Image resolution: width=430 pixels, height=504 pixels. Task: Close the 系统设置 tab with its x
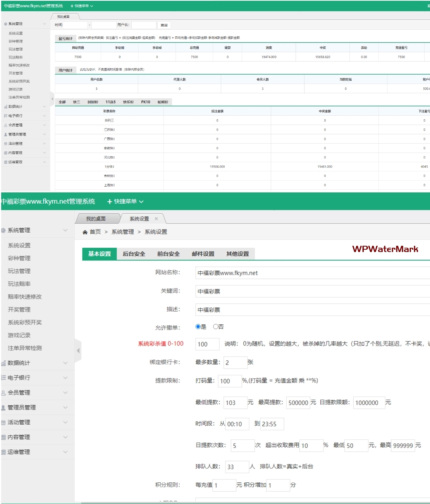(157, 219)
